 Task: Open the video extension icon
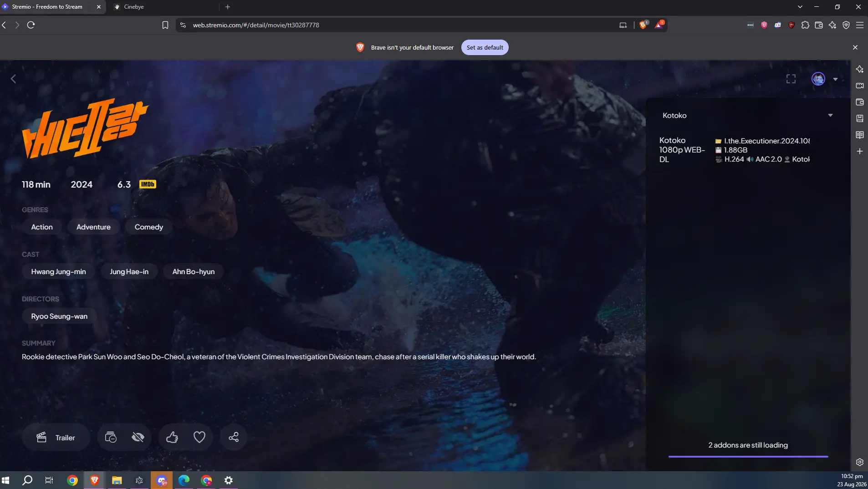click(x=778, y=25)
